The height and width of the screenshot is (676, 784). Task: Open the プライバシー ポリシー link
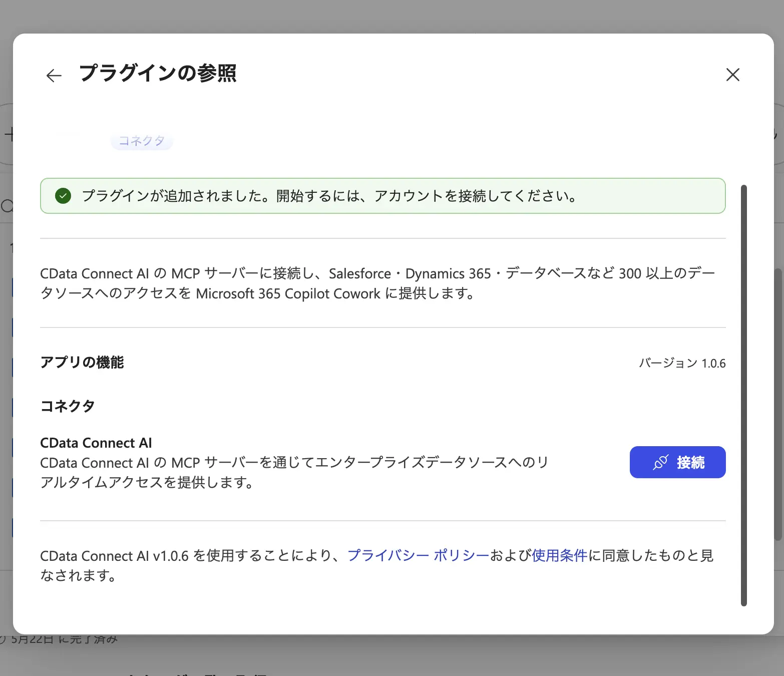(x=418, y=555)
